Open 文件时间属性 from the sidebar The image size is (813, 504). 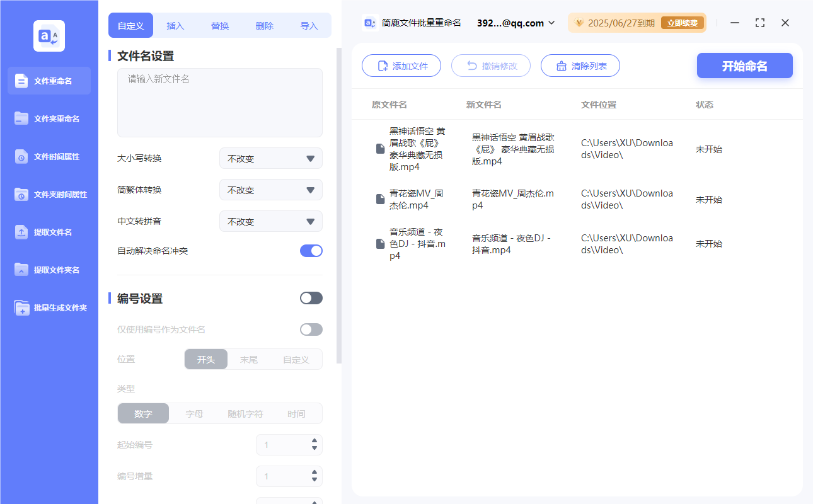click(x=49, y=156)
